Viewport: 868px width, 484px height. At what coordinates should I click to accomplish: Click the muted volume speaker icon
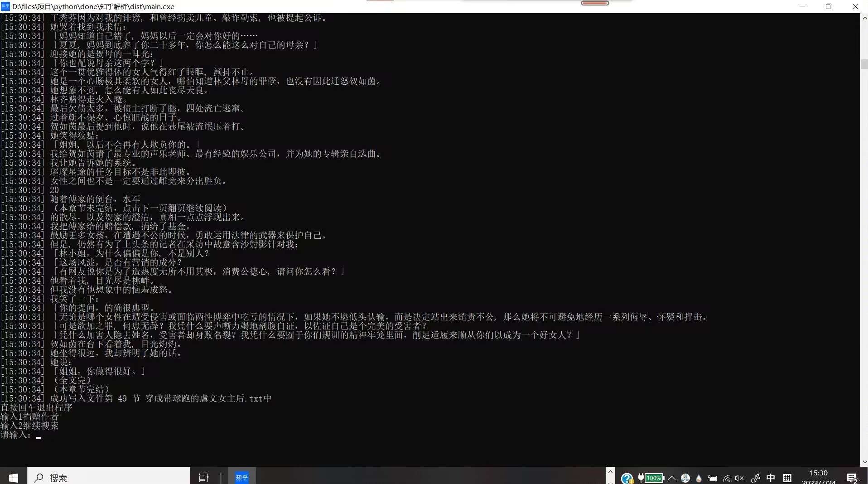tap(739, 478)
